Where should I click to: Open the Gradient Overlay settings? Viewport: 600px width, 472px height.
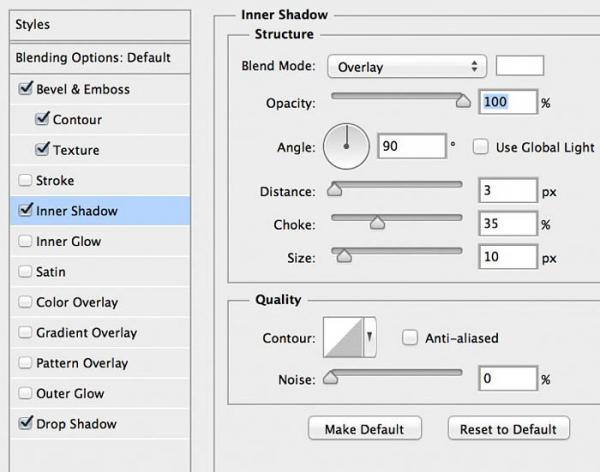pyautogui.click(x=86, y=333)
